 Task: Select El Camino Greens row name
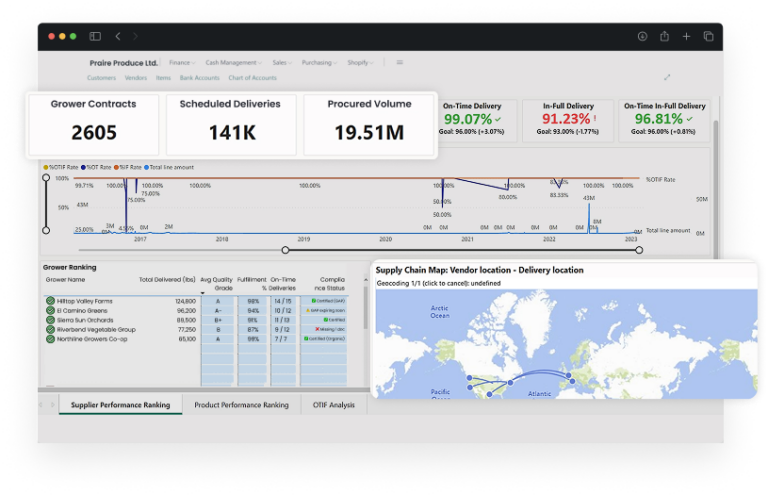[x=82, y=310]
